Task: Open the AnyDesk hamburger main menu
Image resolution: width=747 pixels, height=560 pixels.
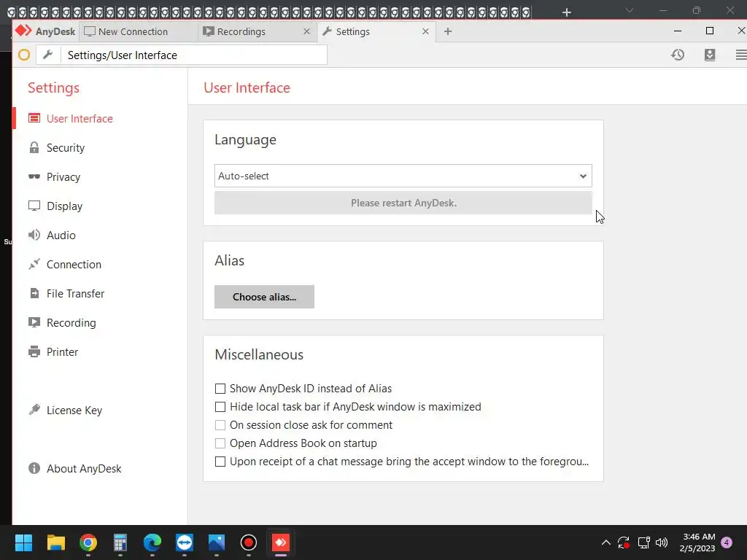Action: pyautogui.click(x=741, y=55)
